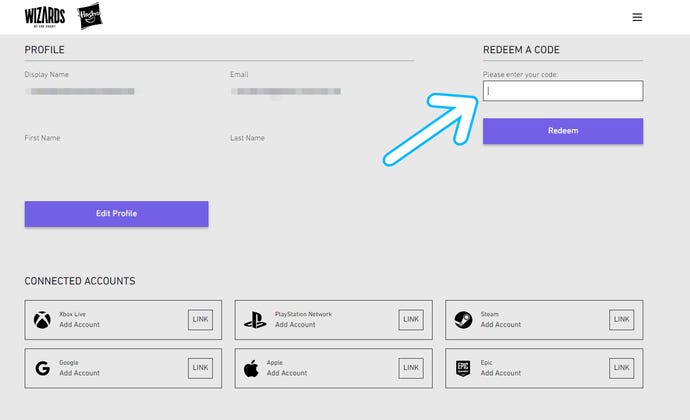
Task: Click the Wizards of the Coast logo
Action: [x=45, y=17]
